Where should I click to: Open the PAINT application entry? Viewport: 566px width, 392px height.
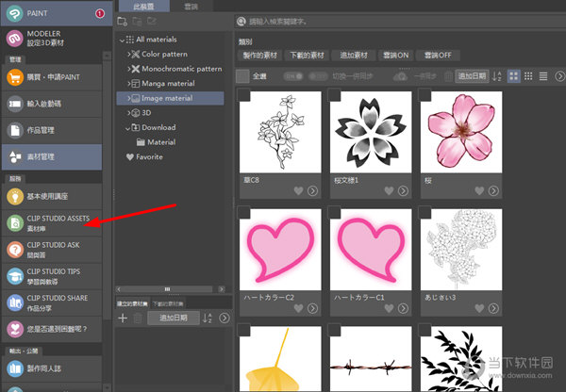(x=56, y=13)
